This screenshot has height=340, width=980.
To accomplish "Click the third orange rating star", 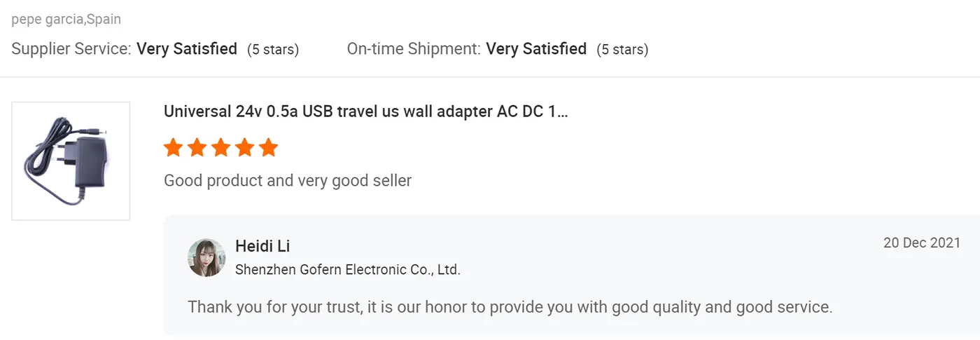I will pos(220,148).
